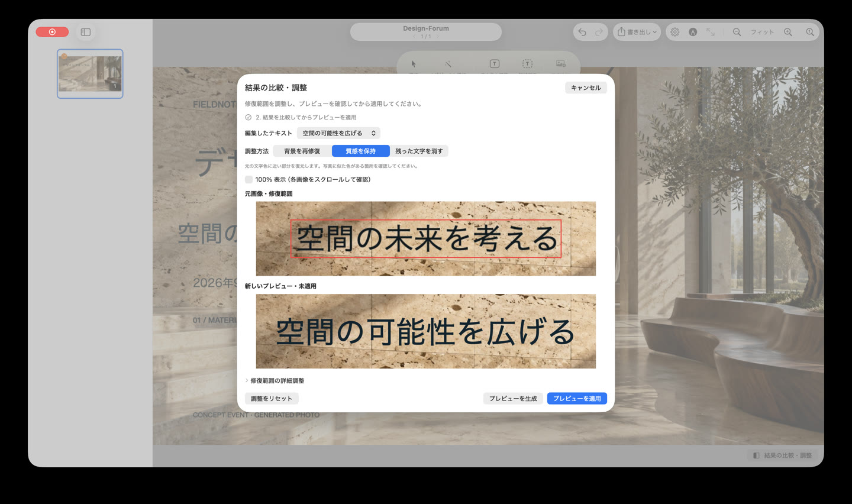852x504 pixels.
Task: Click the diagonal expand arrows icon
Action: tap(711, 32)
